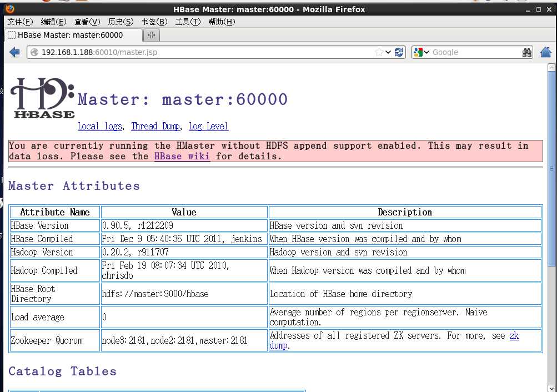Click the Zookeeper Quorum cell
The height and width of the screenshot is (392, 557).
(x=55, y=340)
